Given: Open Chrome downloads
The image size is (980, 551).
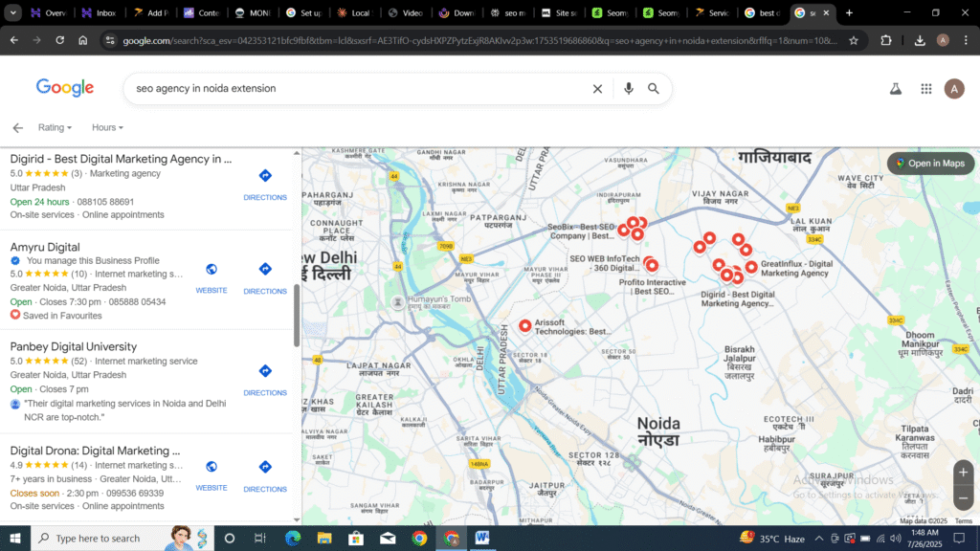Looking at the screenshot, I should tap(920, 40).
